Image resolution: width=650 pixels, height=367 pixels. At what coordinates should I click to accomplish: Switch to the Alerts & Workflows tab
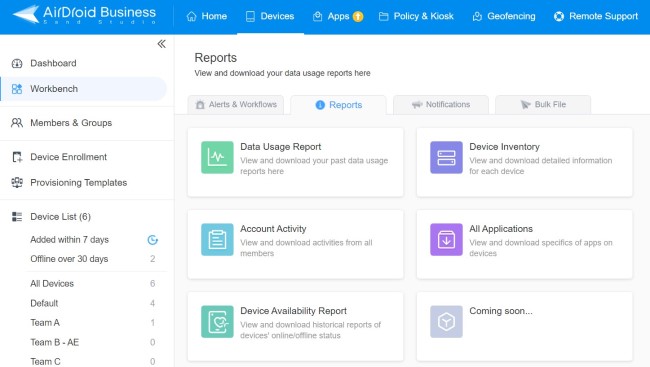235,105
